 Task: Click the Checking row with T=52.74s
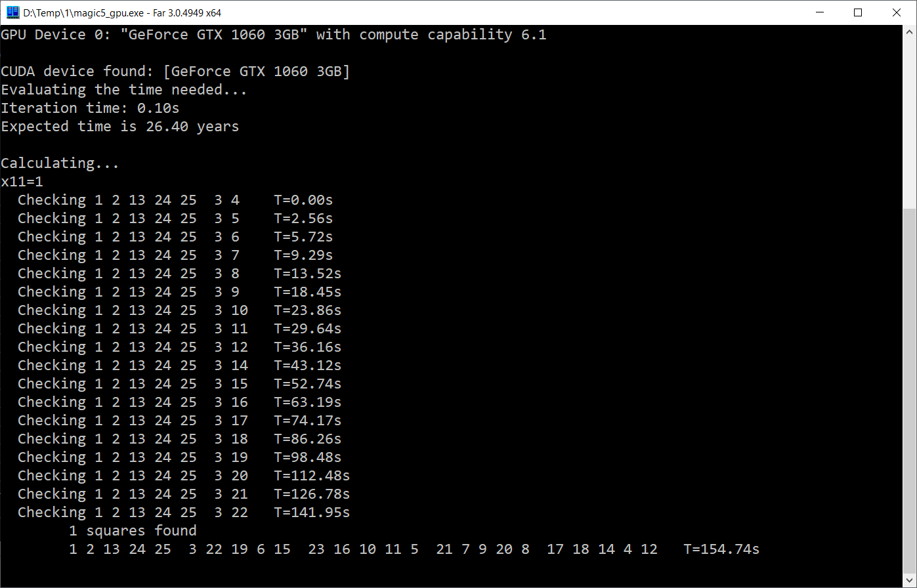pos(180,384)
